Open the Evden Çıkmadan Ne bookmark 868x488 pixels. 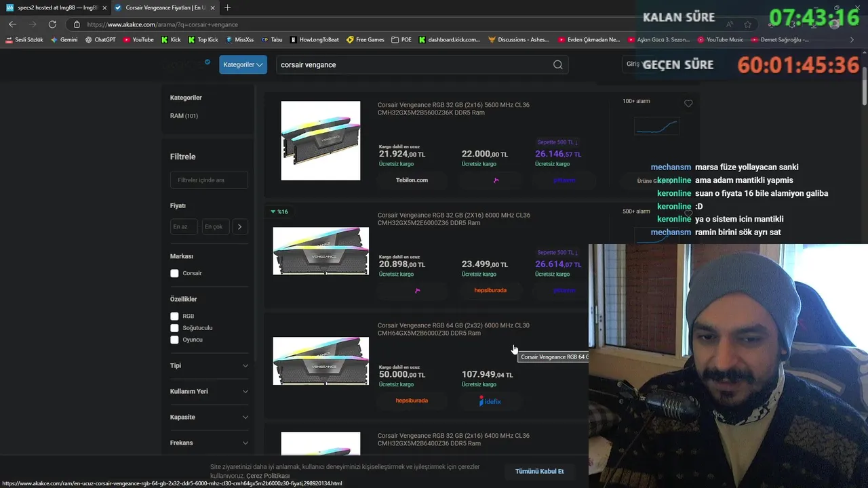point(589,39)
